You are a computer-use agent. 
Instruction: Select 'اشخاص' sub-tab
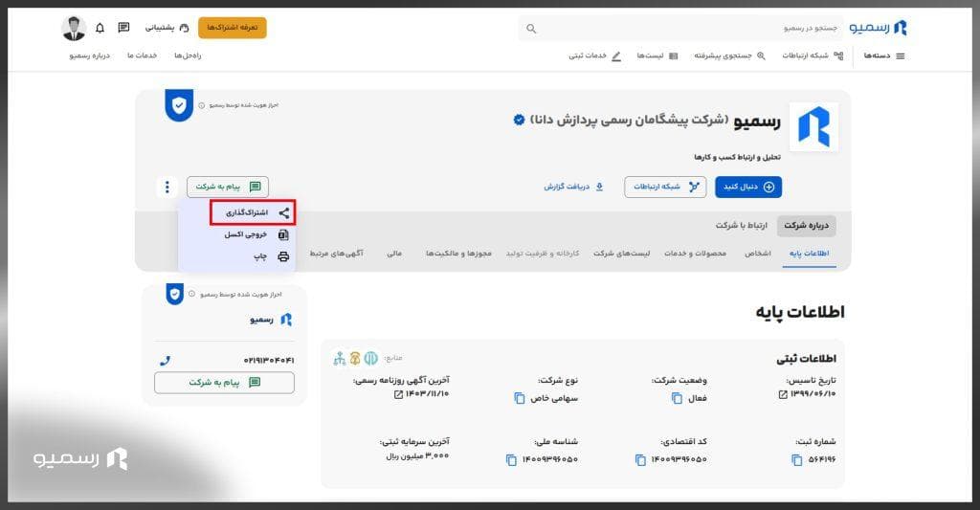tap(758, 254)
